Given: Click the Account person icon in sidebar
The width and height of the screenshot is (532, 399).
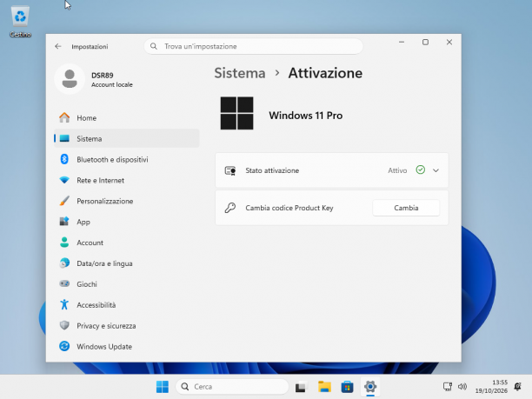Looking at the screenshot, I should [x=64, y=243].
